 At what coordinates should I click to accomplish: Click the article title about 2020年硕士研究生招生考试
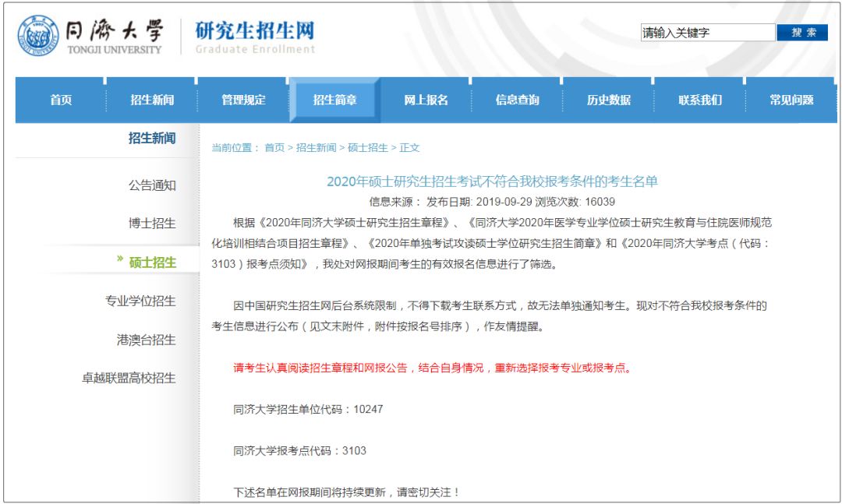(492, 182)
